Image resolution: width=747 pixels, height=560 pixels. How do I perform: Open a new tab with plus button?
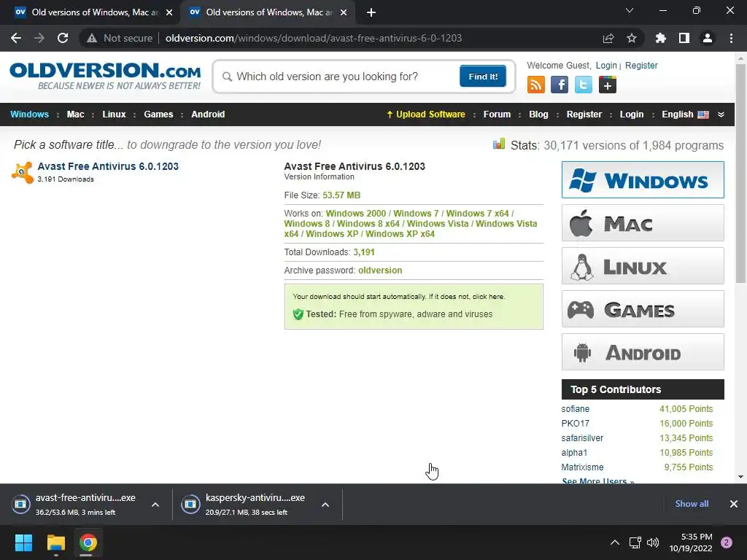click(371, 12)
